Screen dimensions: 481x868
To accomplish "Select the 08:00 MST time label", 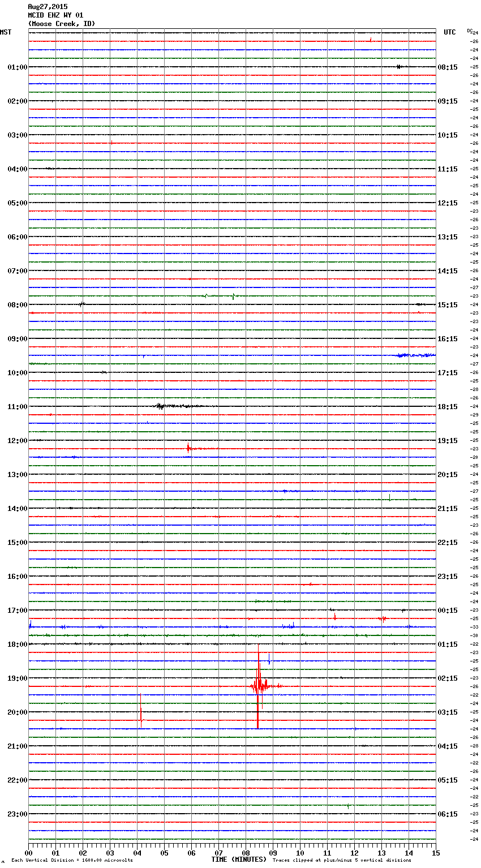I will coord(18,305).
